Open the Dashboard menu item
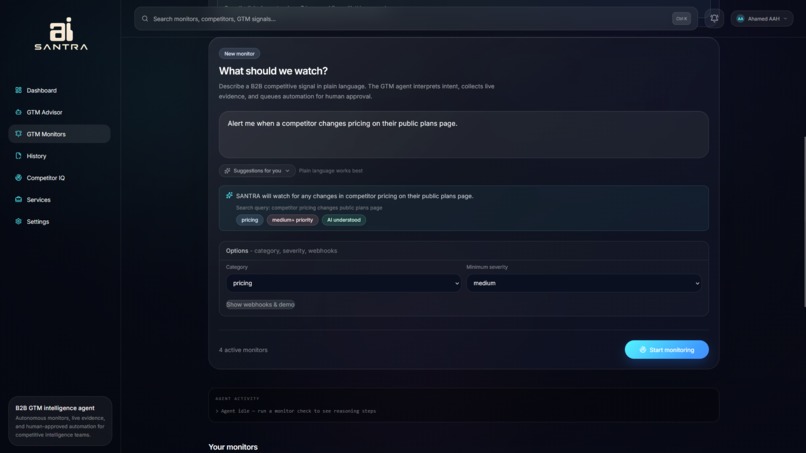This screenshot has width=806, height=453. pos(59,90)
